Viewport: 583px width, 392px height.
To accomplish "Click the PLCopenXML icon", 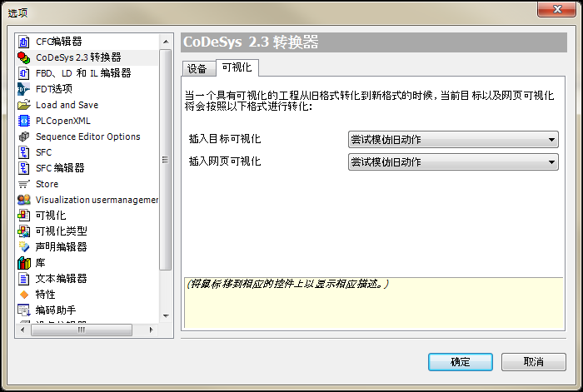I will click(x=24, y=121).
